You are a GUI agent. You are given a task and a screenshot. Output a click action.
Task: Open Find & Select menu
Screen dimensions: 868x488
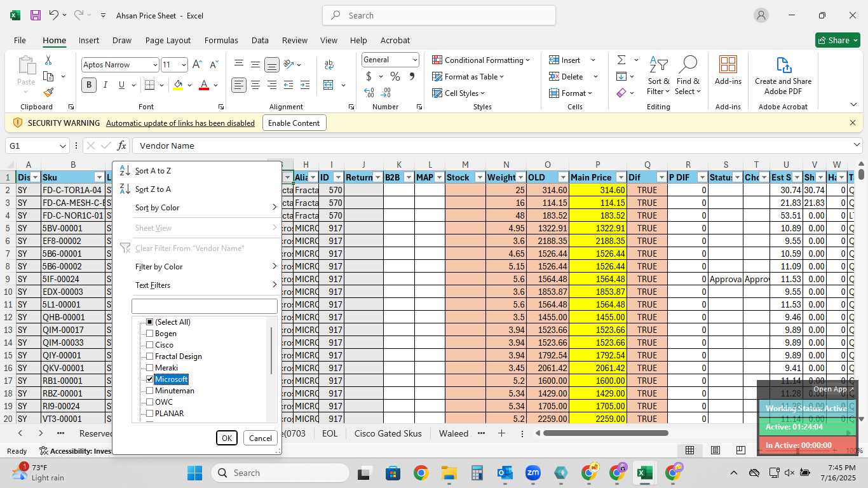[x=688, y=76]
